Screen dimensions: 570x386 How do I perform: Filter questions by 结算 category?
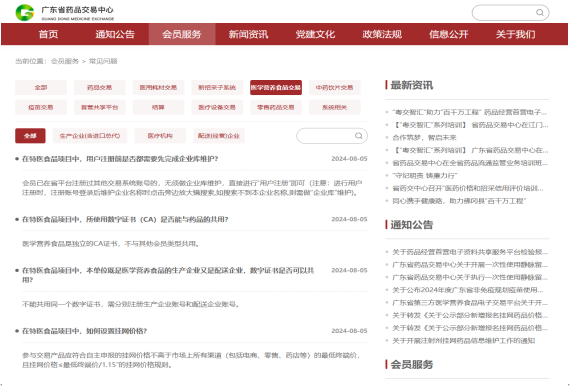158,107
